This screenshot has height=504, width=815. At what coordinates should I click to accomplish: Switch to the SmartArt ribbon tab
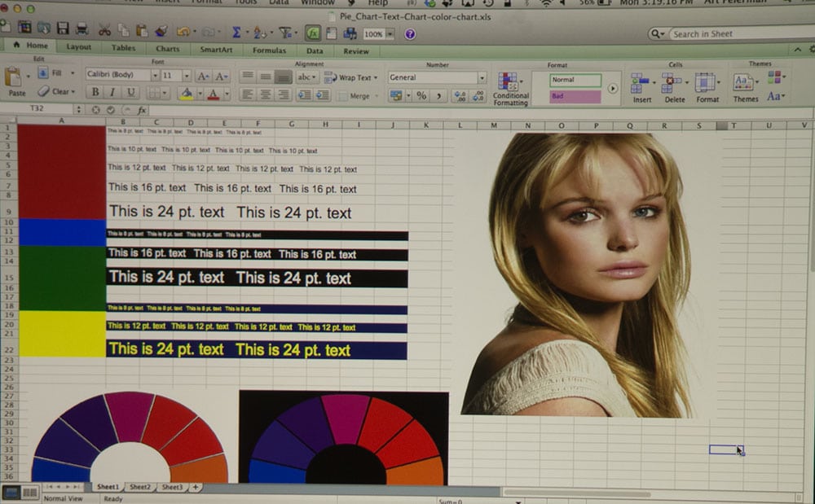[x=216, y=50]
